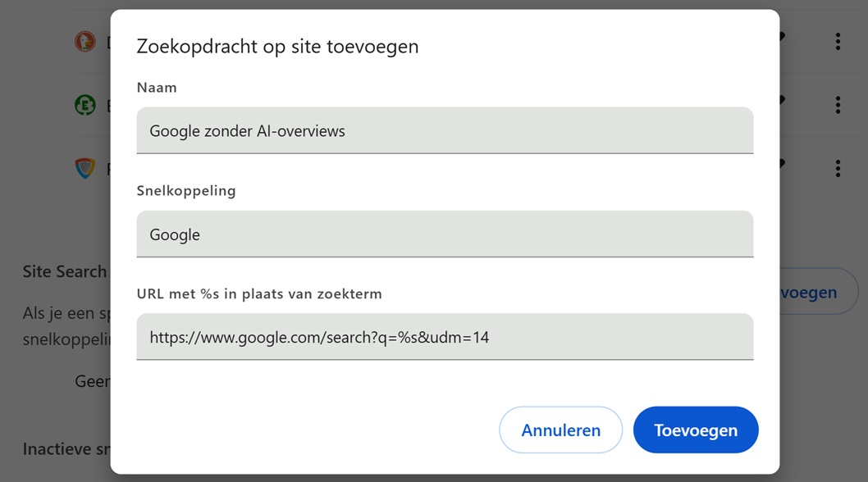Click the blue Toevoegen button
868x482 pixels.
click(695, 430)
